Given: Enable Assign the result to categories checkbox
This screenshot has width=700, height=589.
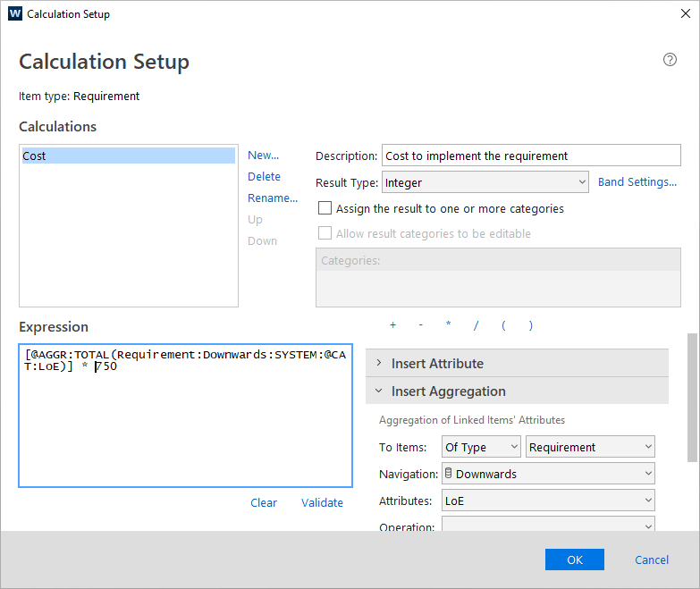Looking at the screenshot, I should coord(325,208).
